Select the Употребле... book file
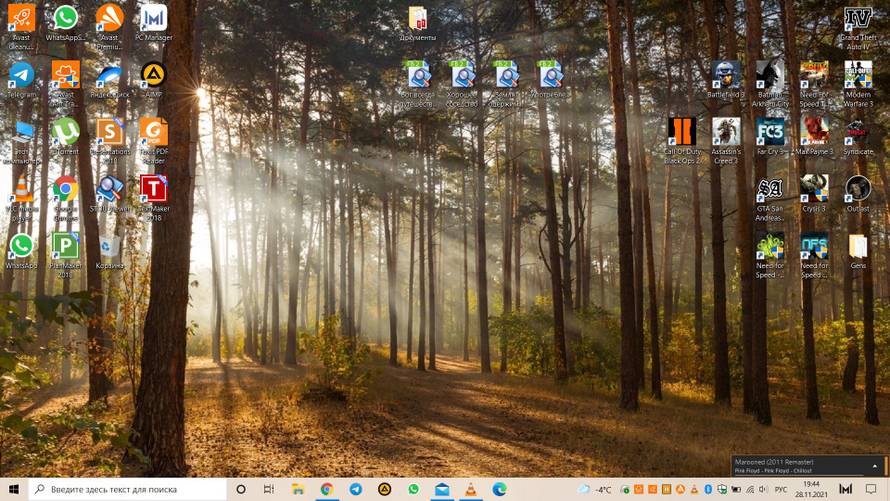This screenshot has width=890, height=501. pos(551,80)
